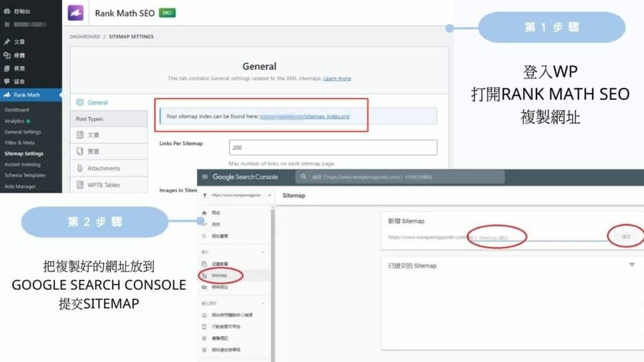Screen dimensions: 644x362
Task: Click the Search Console search magnifier icon
Action: tap(303, 177)
